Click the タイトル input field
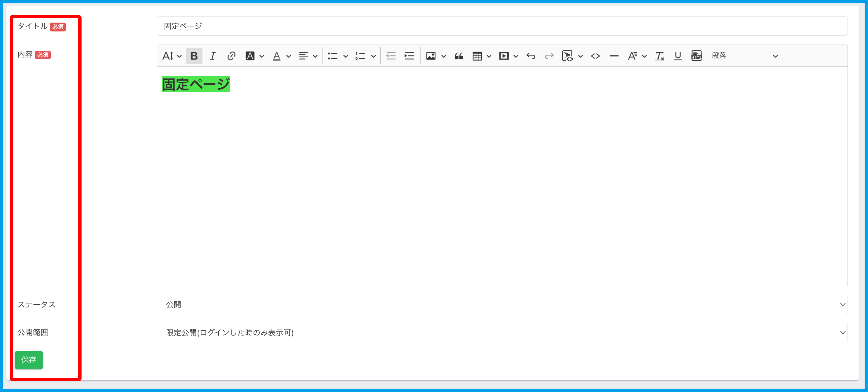Image resolution: width=868 pixels, height=392 pixels. tap(502, 26)
